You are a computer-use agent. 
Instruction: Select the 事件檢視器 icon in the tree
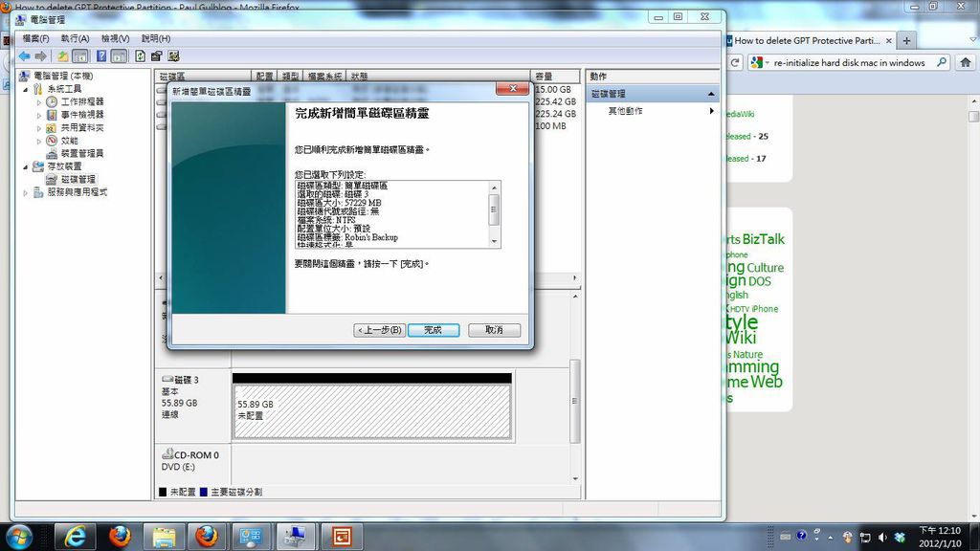[52, 115]
